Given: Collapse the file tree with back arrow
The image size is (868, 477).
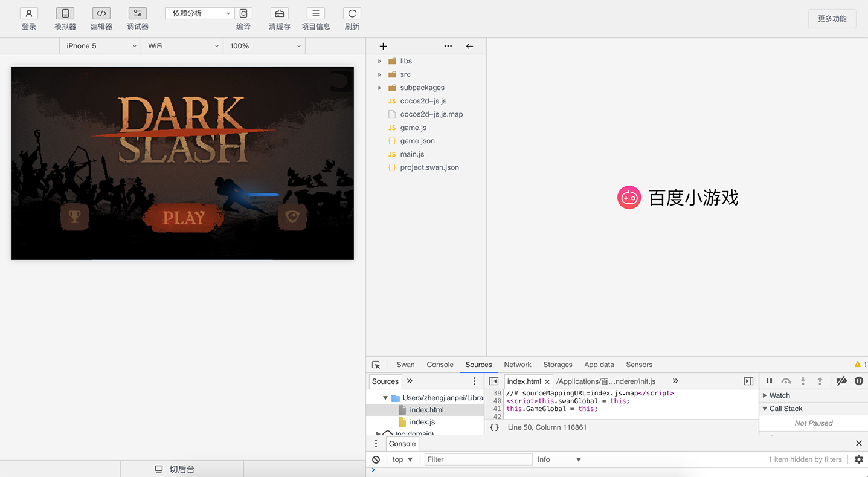Looking at the screenshot, I should tap(469, 46).
